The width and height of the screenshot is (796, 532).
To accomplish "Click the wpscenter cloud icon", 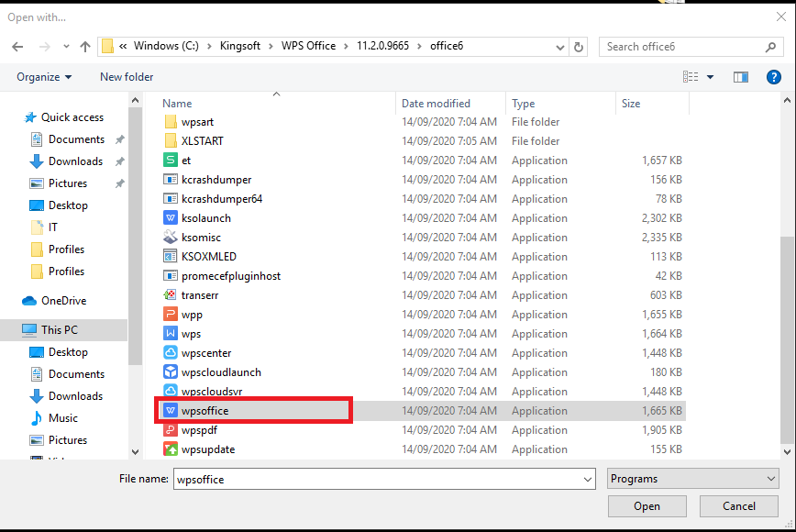I will pos(171,352).
